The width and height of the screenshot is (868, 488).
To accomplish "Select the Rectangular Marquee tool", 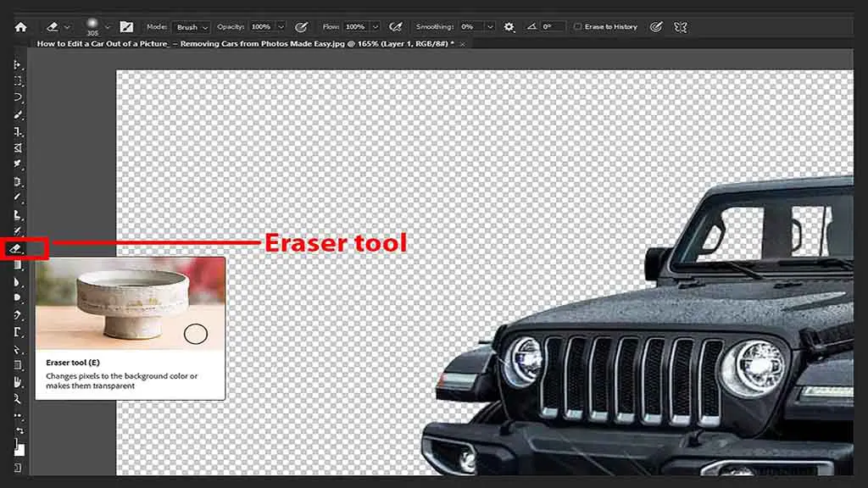I will (18, 81).
